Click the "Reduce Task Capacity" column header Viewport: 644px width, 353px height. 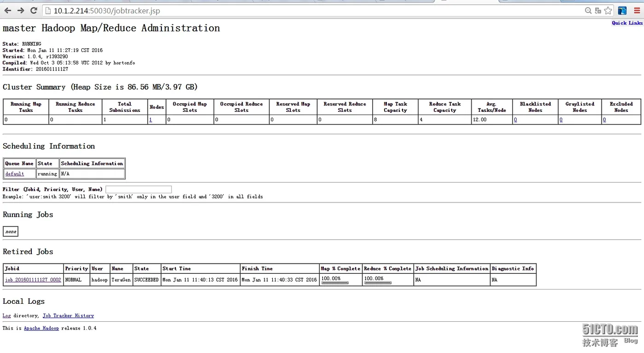pyautogui.click(x=445, y=107)
